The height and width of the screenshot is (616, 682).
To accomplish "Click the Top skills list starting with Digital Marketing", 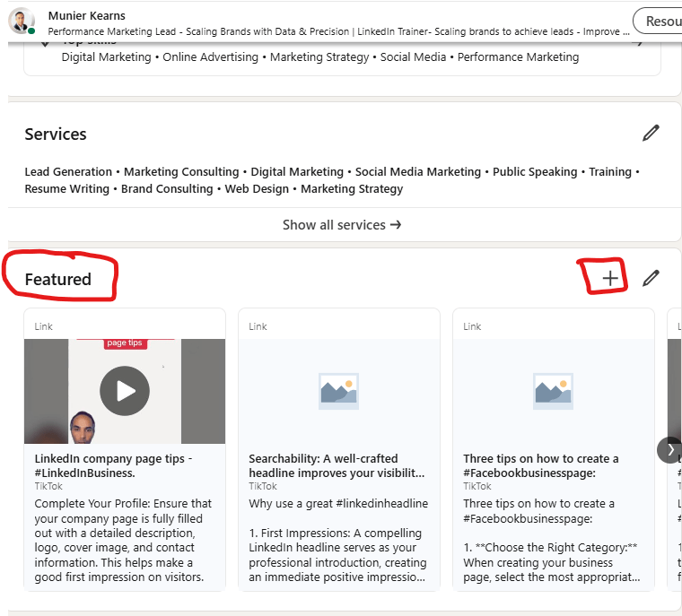I will 320,56.
